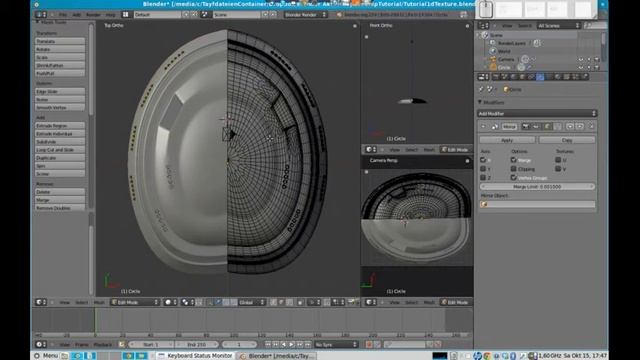
Task: Click the Subdivide tool button
Action: click(x=60, y=142)
